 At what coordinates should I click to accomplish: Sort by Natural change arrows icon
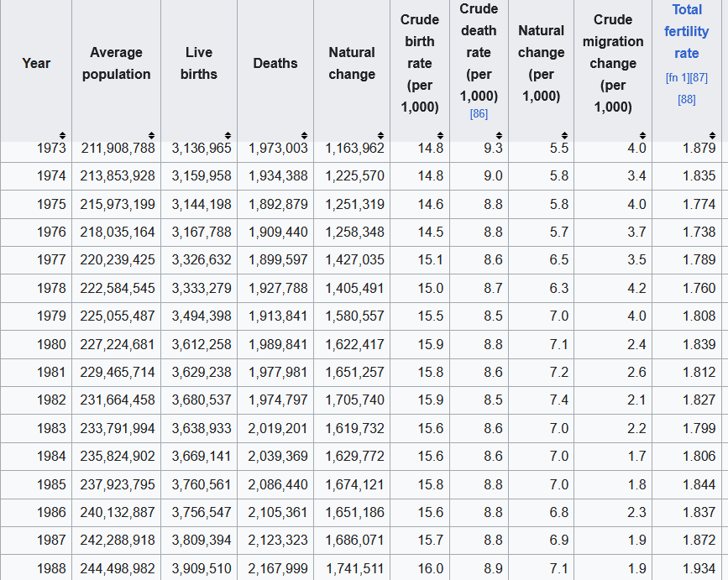pos(380,135)
